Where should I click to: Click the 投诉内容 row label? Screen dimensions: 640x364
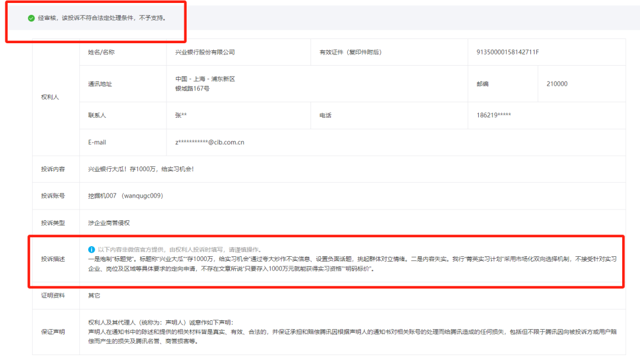tap(53, 169)
